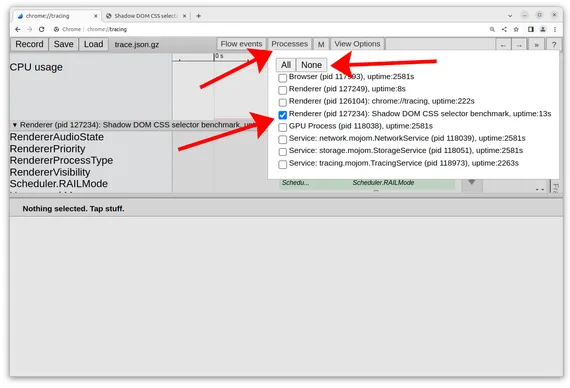Switch to Shadow DOM CSS selector tab
Viewport: 570px width, 388px height.
coord(145,16)
